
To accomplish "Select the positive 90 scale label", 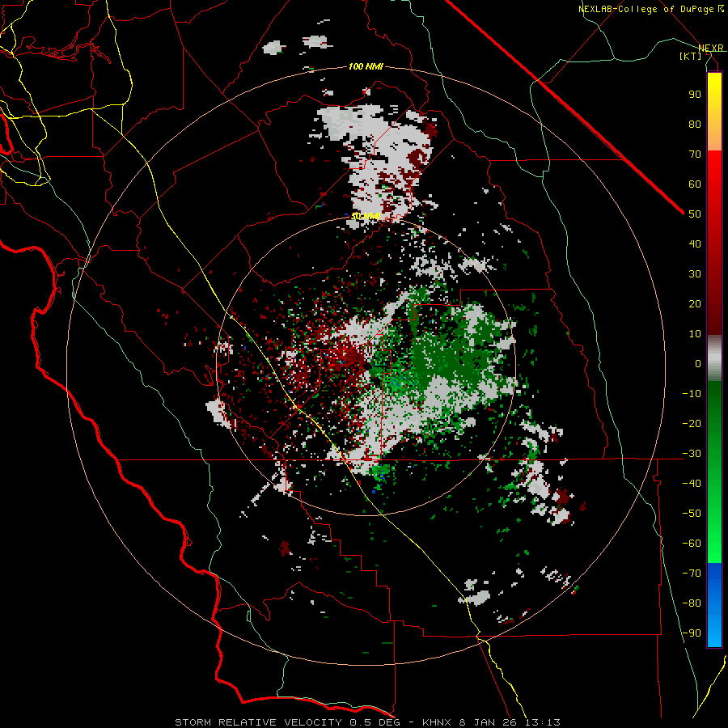I will [x=695, y=95].
